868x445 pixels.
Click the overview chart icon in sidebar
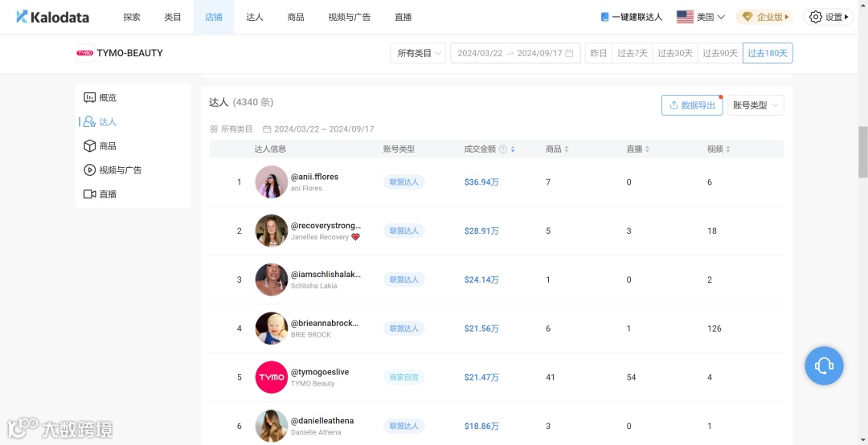point(90,98)
